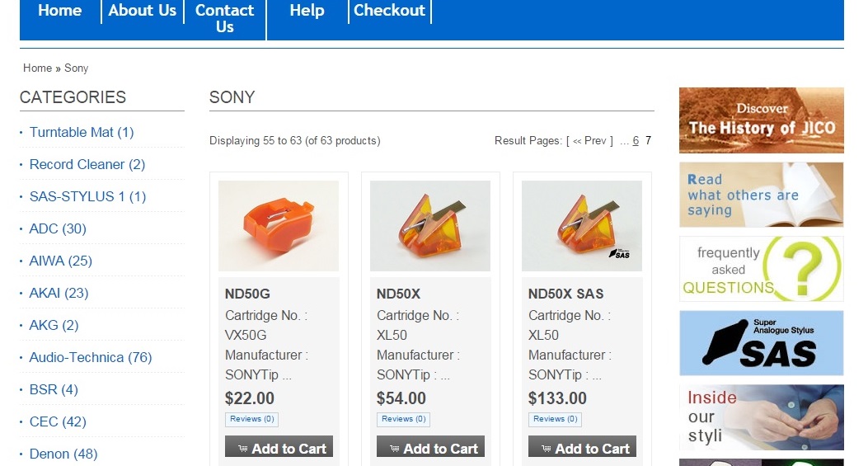
Task: Open the History of JICO banner
Action: tap(761, 120)
